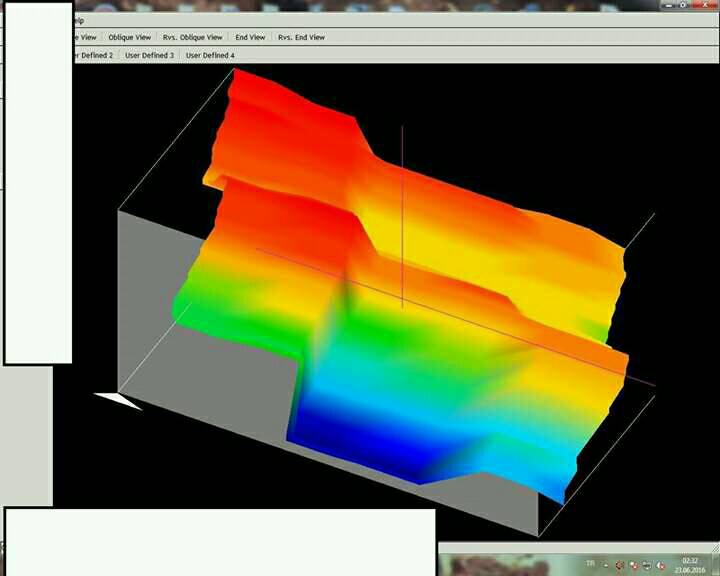The image size is (720, 576).
Task: Switch to Oblique View
Action: tap(129, 37)
